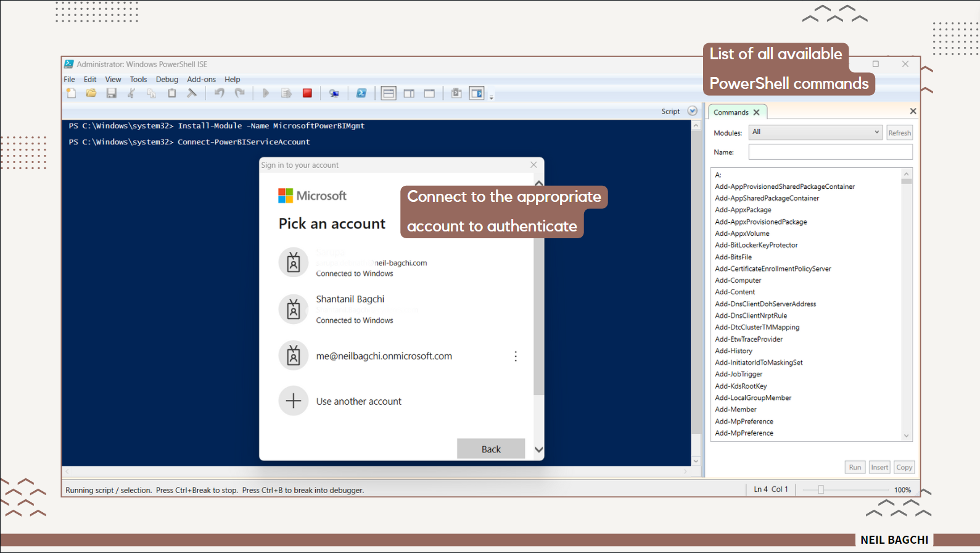
Task: Redo the action in the toolbar
Action: (x=240, y=93)
